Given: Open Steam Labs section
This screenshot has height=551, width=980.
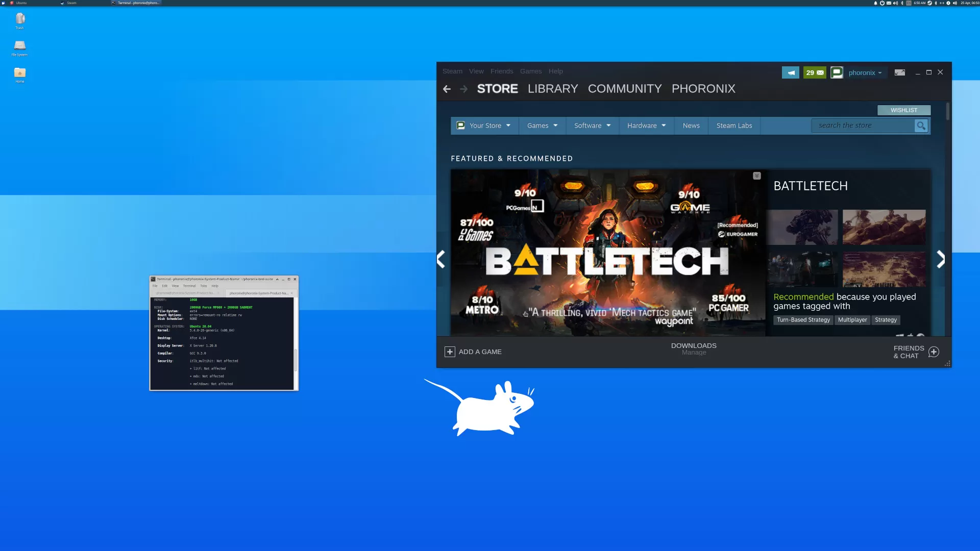Looking at the screenshot, I should point(734,125).
